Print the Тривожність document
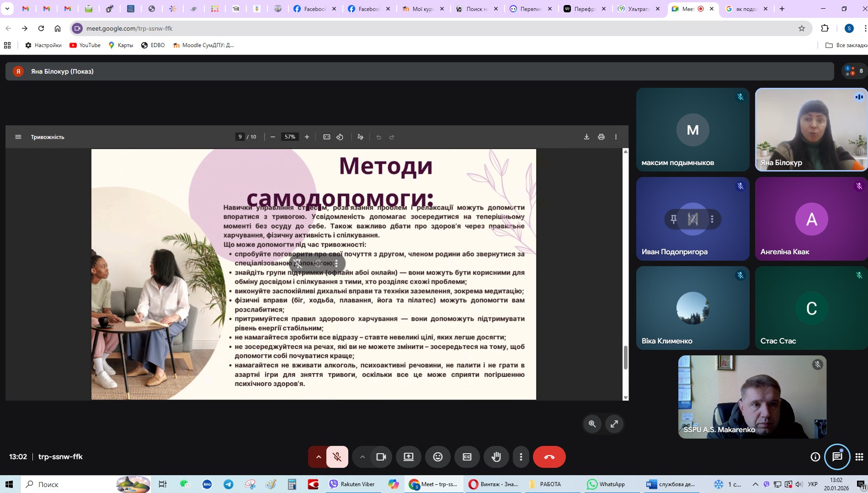The image size is (868, 493). (601, 137)
